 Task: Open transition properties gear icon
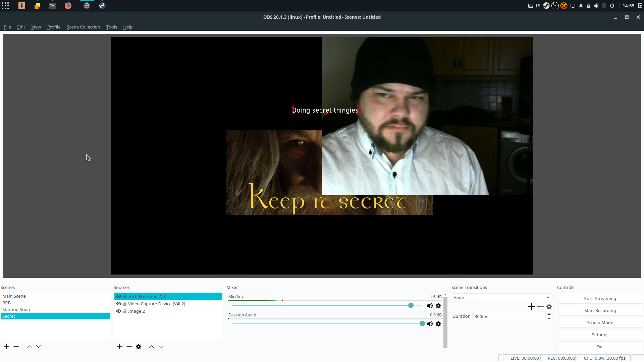[x=549, y=307]
